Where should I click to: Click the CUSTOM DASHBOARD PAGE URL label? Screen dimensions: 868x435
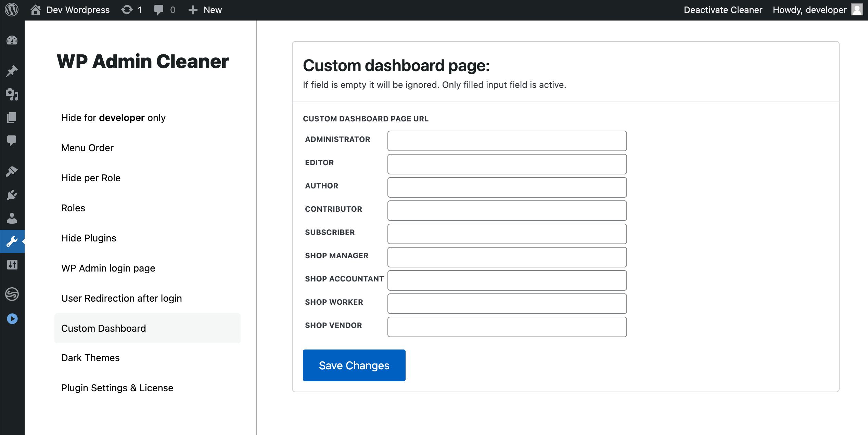[x=366, y=119]
